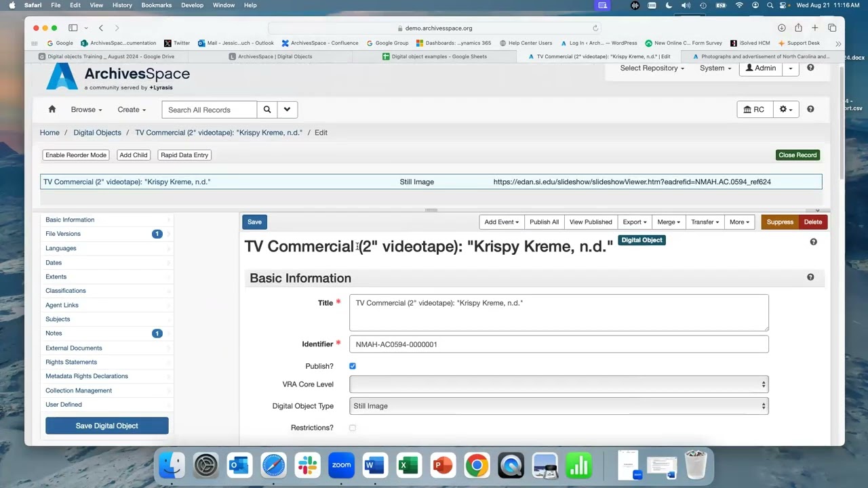The width and height of the screenshot is (868, 488).
Task: Reload the page in the address bar
Action: click(x=595, y=28)
